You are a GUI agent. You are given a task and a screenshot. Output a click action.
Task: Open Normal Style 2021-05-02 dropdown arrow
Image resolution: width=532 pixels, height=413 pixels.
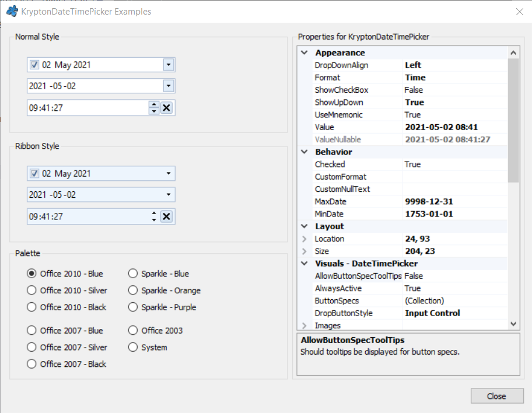coord(169,86)
